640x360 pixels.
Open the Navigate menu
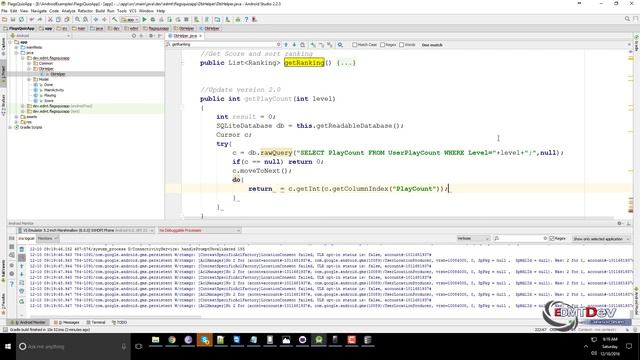[39, 11]
